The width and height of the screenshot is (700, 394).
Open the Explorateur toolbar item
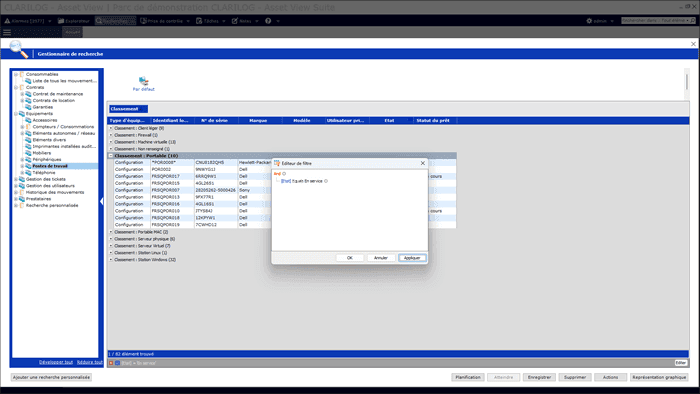click(x=74, y=21)
